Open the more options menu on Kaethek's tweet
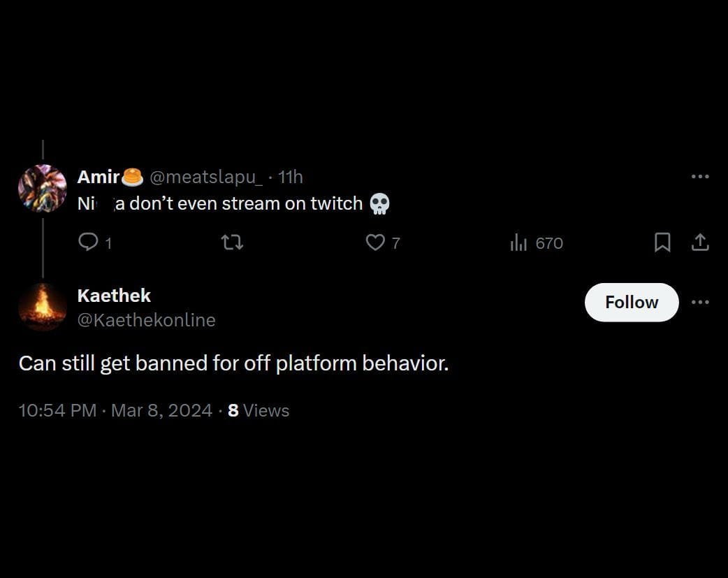 point(700,302)
